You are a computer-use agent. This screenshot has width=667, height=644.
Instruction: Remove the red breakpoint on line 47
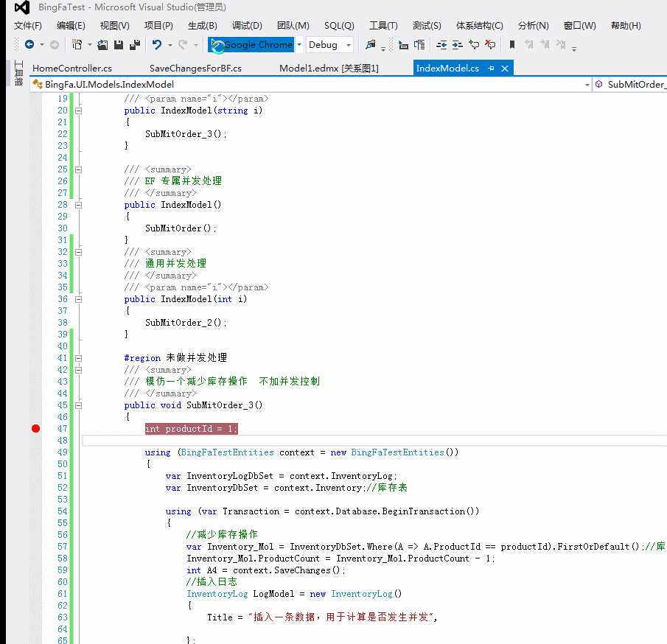[35, 428]
